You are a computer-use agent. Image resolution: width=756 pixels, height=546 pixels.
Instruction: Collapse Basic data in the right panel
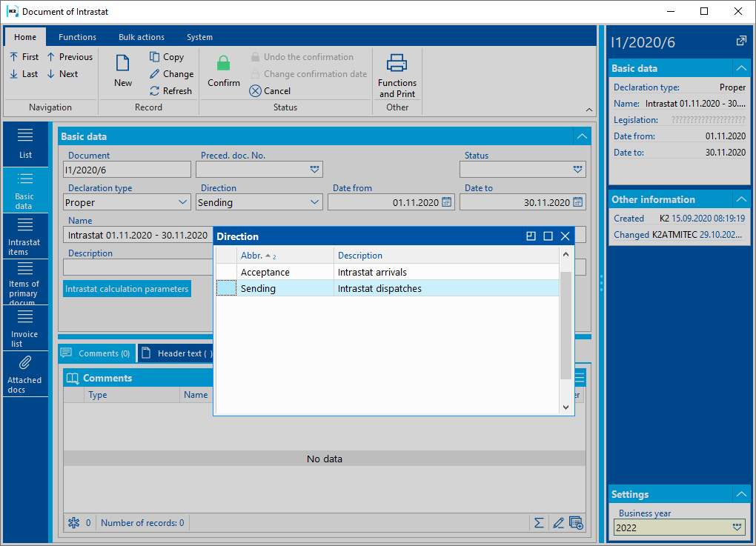(741, 68)
